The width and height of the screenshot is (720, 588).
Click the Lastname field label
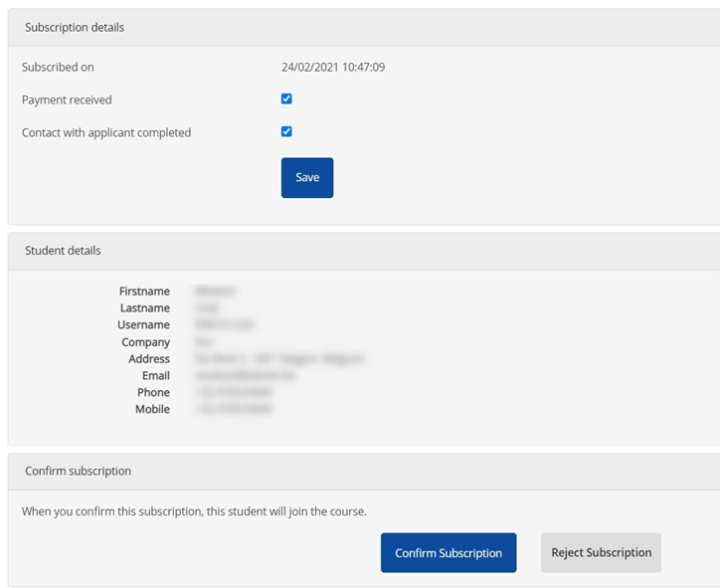(x=144, y=307)
